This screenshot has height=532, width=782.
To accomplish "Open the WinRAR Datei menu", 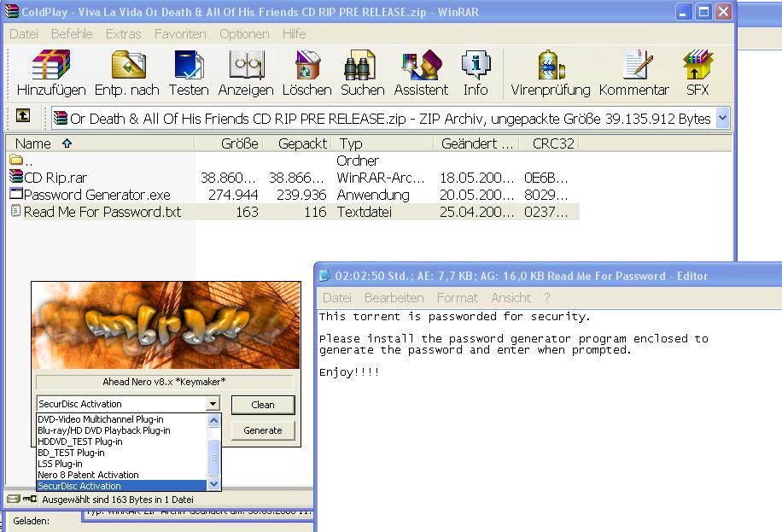I will pos(23,34).
